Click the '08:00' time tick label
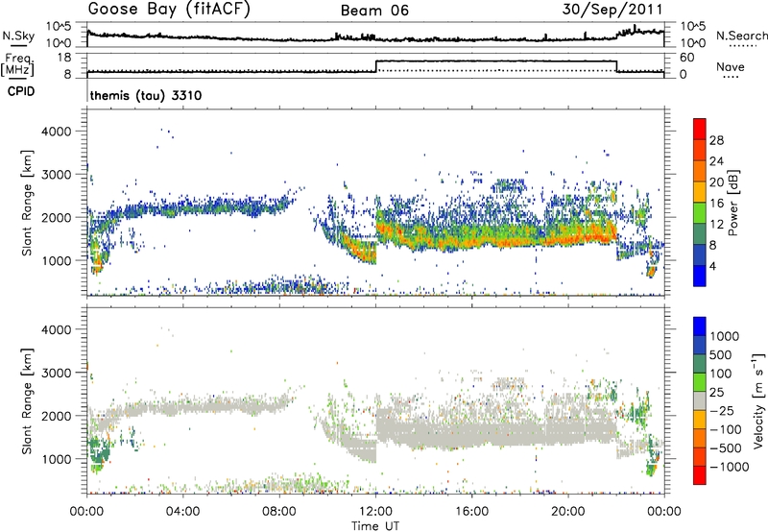 pyautogui.click(x=279, y=512)
